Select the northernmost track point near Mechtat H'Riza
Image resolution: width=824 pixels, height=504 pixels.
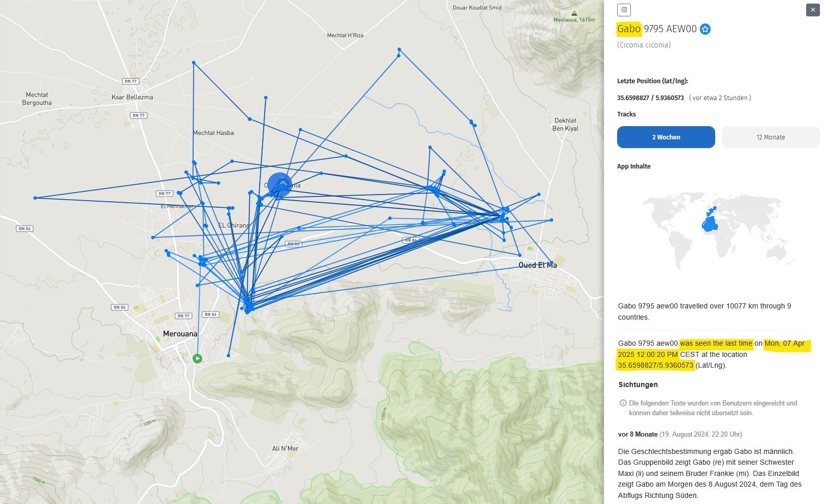(x=399, y=50)
